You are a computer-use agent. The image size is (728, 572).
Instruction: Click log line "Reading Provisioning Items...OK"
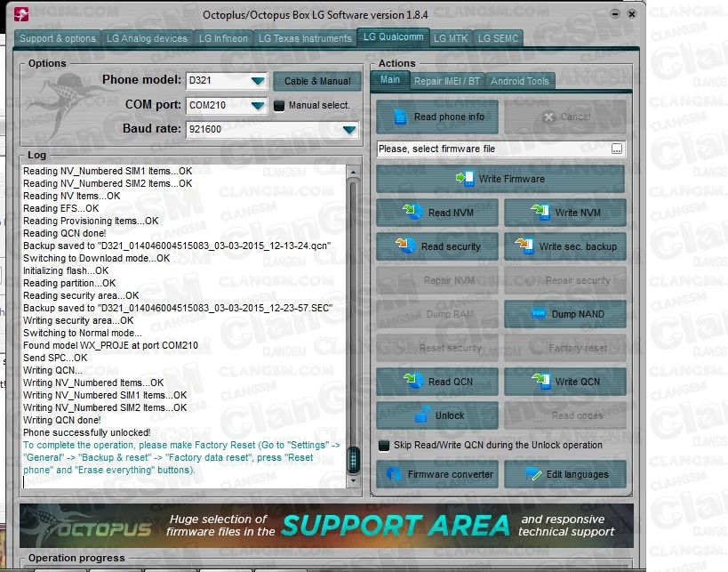pos(91,221)
